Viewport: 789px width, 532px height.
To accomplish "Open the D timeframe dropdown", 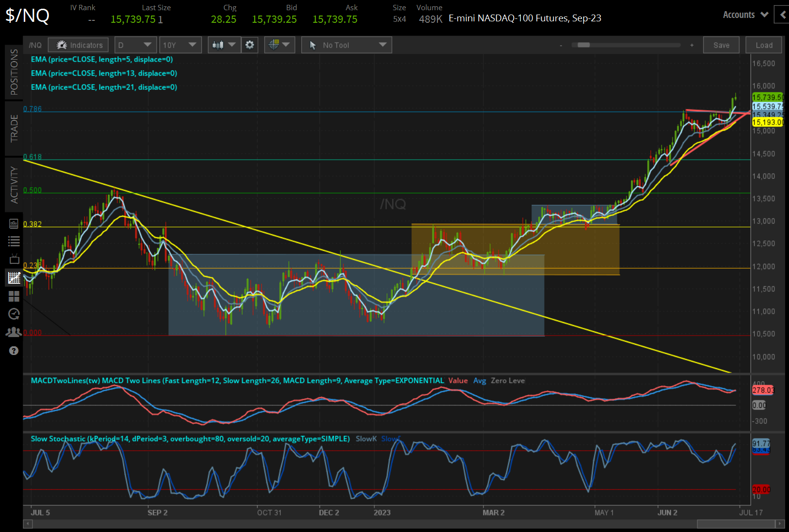I will (135, 45).
